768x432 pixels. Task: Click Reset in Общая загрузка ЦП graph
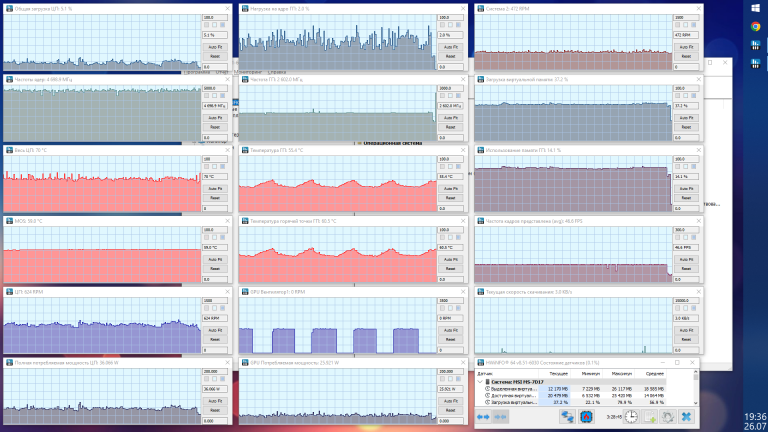pos(215,56)
